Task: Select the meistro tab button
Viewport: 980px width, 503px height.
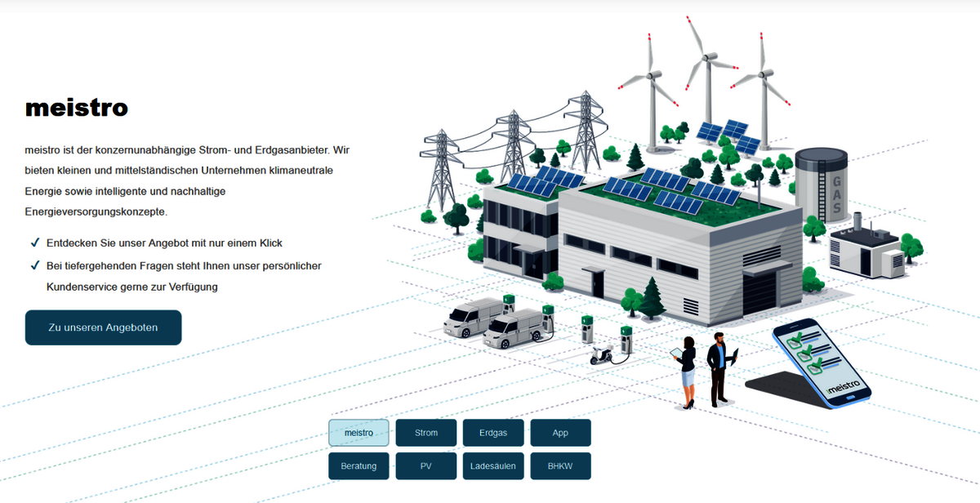Action: pos(359,433)
